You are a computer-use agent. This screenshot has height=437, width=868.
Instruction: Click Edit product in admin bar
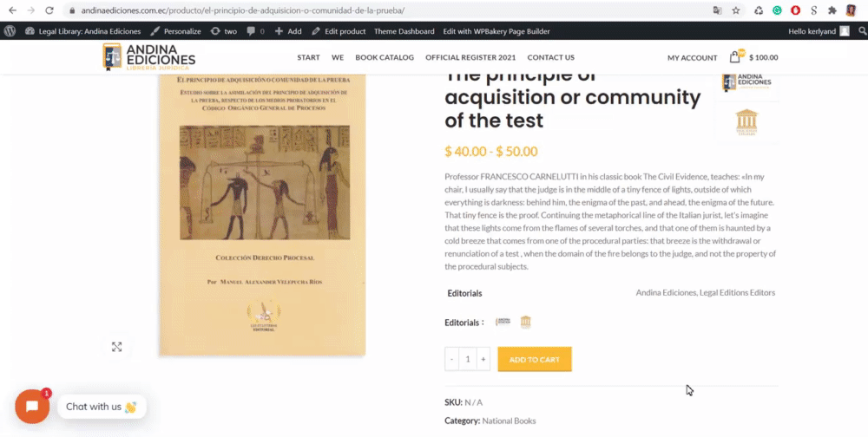(339, 31)
